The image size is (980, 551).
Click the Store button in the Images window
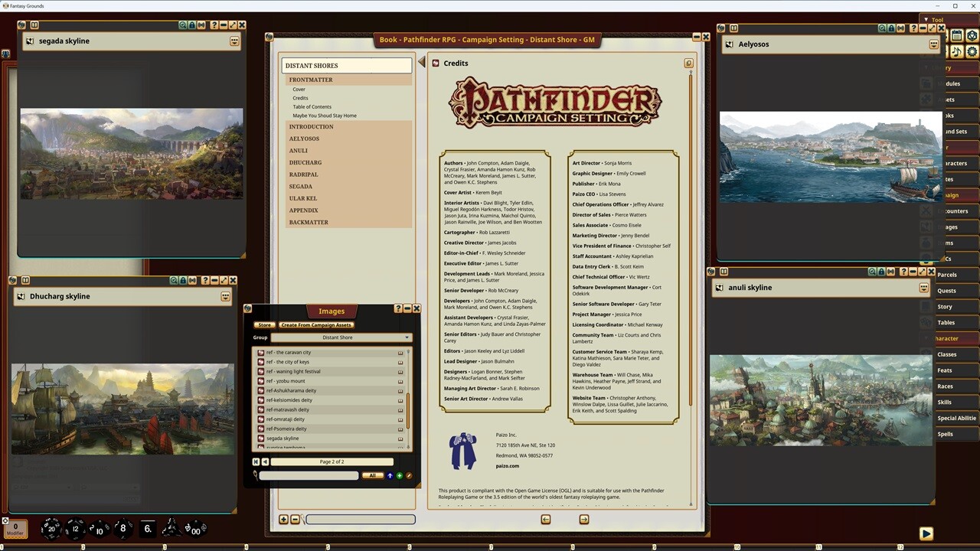[x=264, y=324]
